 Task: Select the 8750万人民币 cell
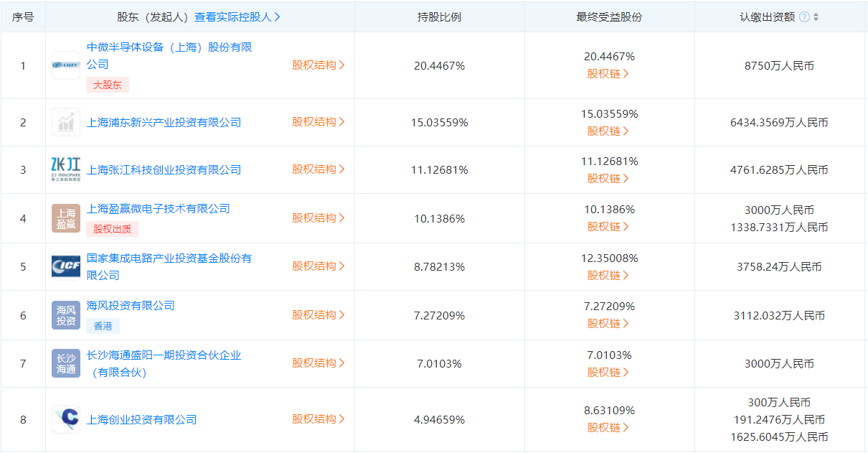[779, 66]
